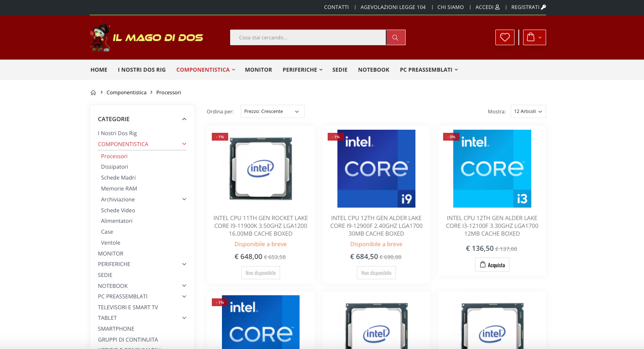
Task: Click the REGISTRATI key icon
Action: click(543, 7)
